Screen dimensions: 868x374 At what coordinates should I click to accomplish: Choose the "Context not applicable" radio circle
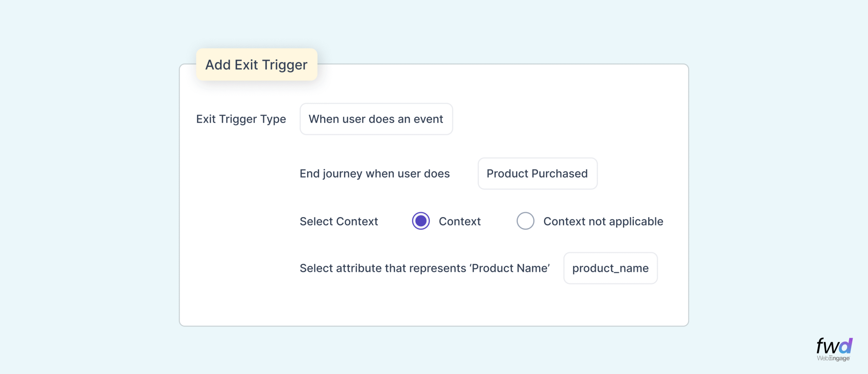point(525,221)
